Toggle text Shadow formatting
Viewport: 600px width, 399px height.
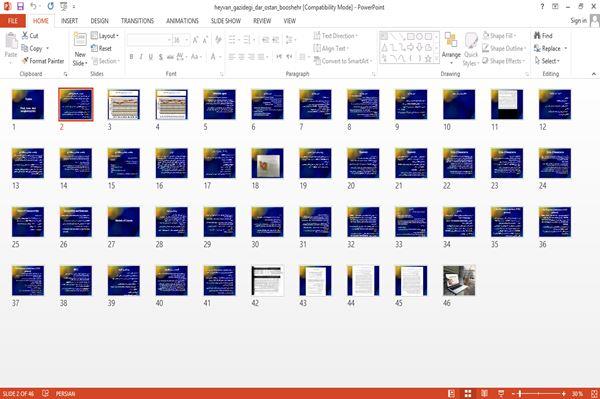click(x=161, y=57)
